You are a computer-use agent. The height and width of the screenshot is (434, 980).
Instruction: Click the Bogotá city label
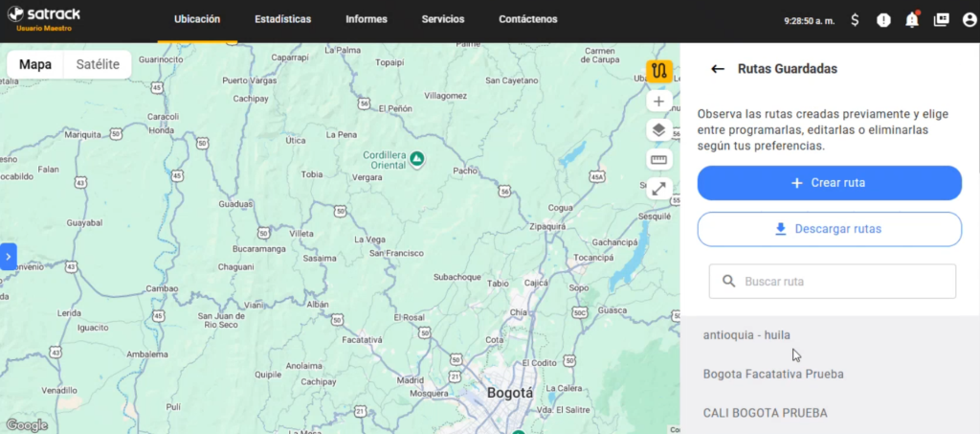coord(510,394)
